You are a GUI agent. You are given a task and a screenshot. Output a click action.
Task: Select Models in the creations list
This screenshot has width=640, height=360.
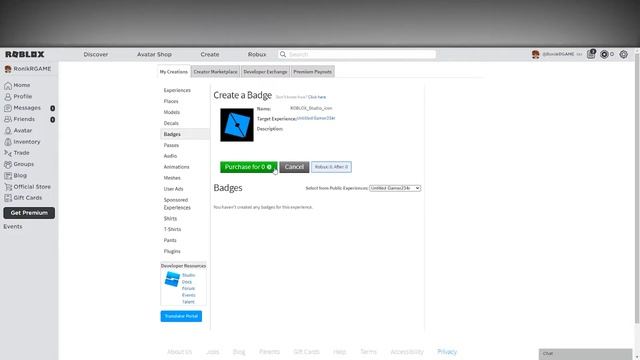(171, 112)
